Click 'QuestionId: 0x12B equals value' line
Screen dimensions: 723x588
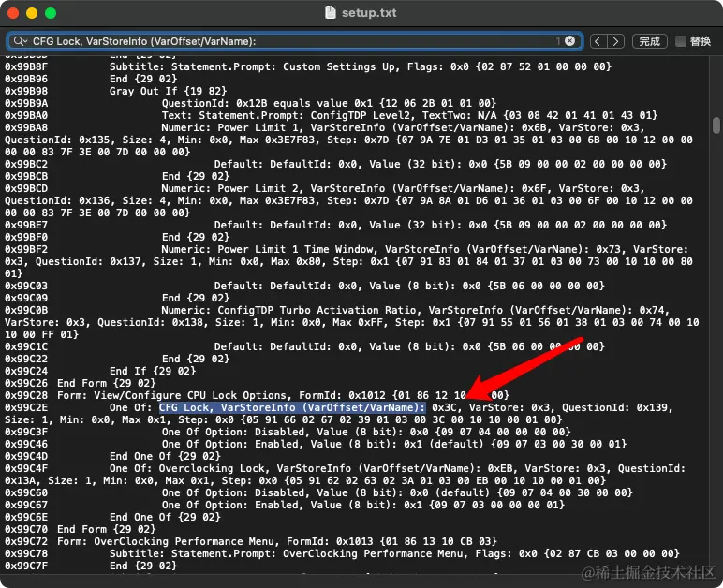pyautogui.click(x=329, y=103)
